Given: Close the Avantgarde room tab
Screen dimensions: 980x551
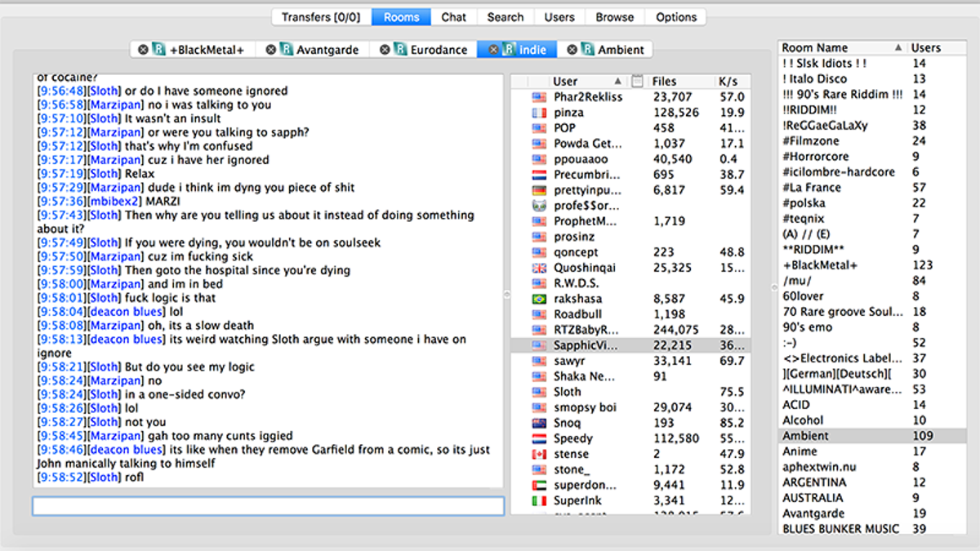Looking at the screenshot, I should (x=270, y=50).
